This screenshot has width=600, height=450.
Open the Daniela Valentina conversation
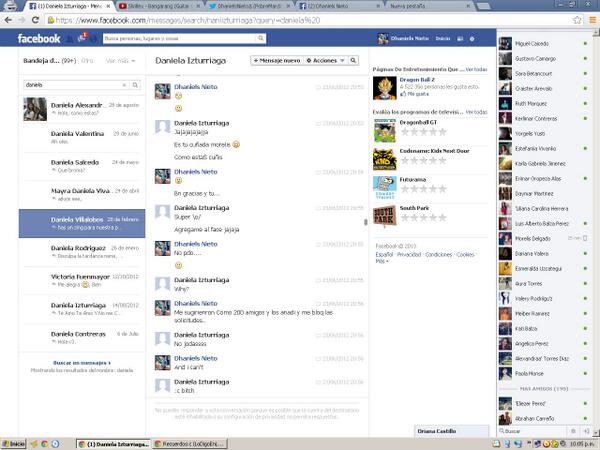82,137
